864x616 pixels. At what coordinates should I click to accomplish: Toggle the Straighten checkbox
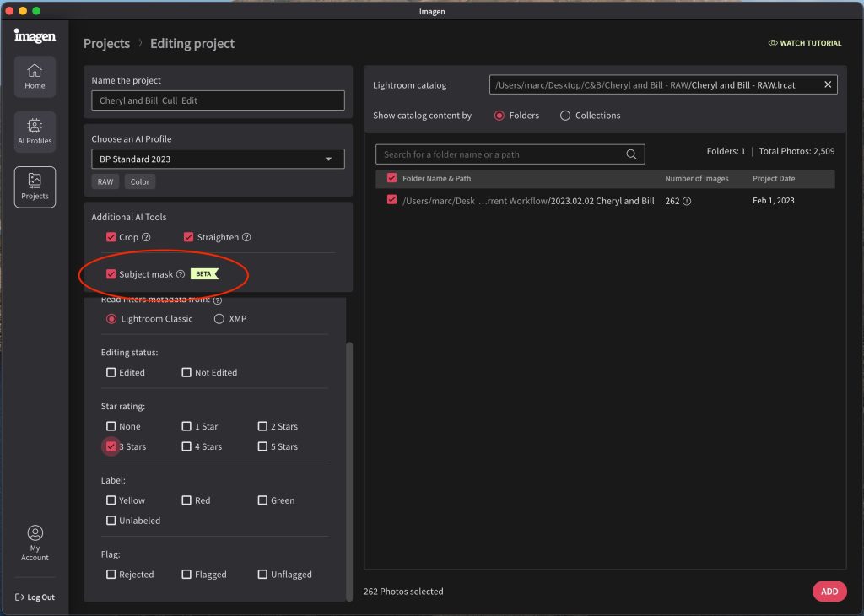[188, 237]
